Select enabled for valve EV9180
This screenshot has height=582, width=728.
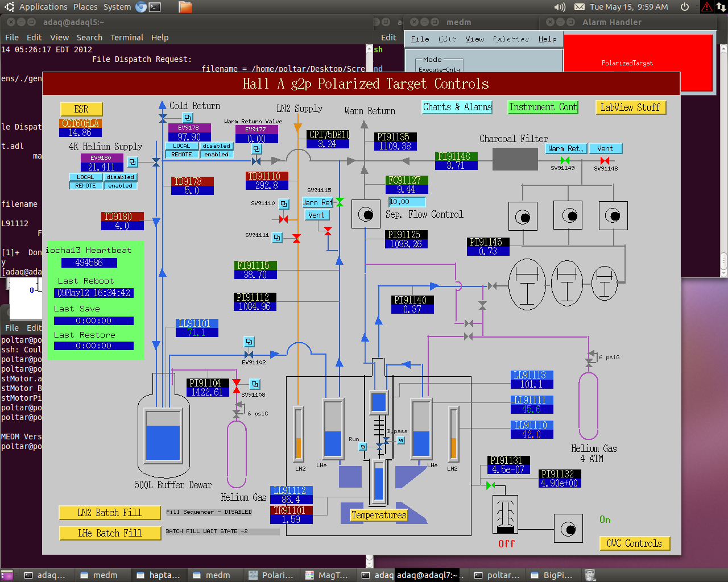[x=120, y=186]
